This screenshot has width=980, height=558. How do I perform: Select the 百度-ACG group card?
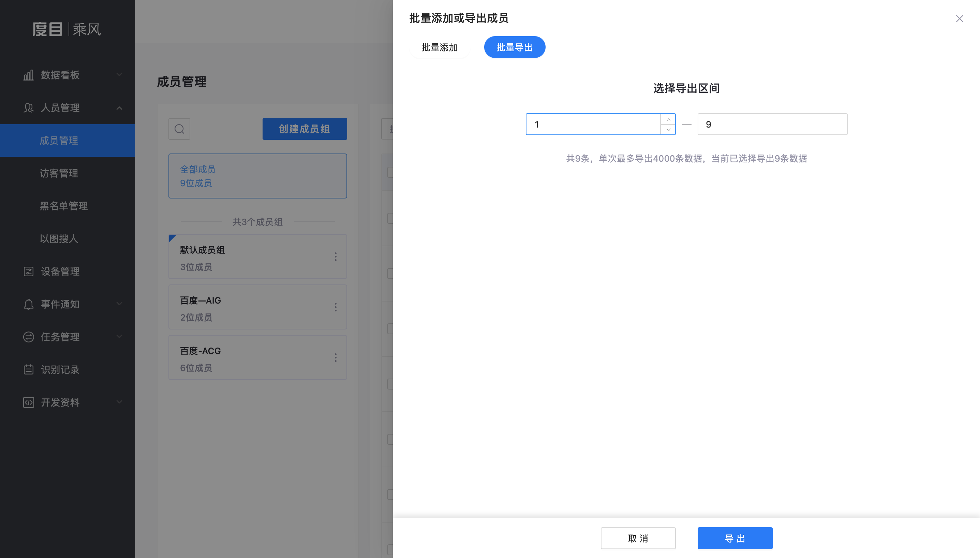tap(258, 357)
